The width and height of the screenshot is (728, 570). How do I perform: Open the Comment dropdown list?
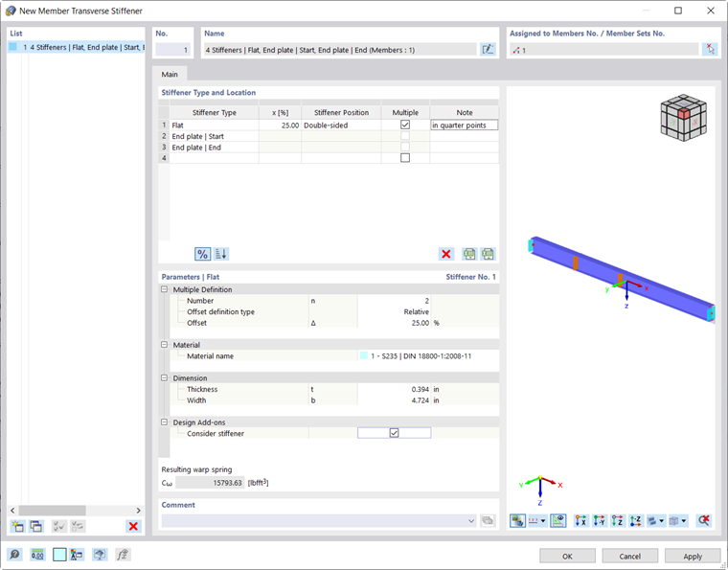pos(471,521)
